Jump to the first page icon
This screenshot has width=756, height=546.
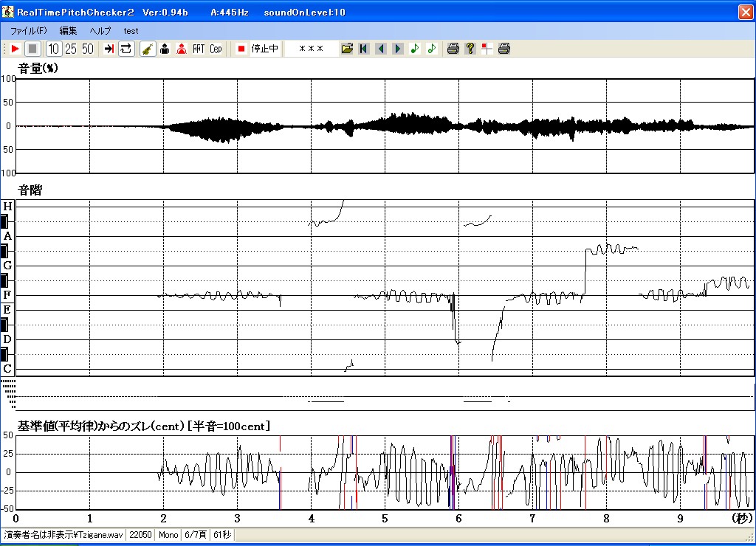364,49
